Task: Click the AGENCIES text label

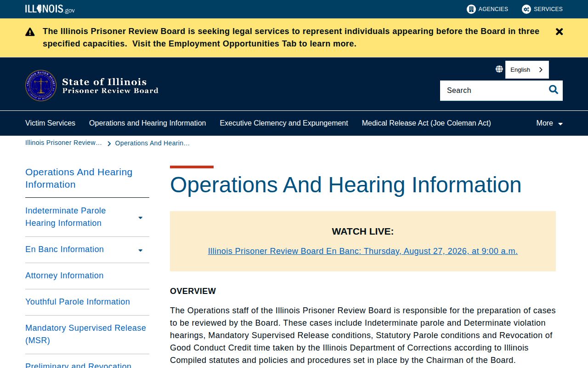Action: (493, 9)
